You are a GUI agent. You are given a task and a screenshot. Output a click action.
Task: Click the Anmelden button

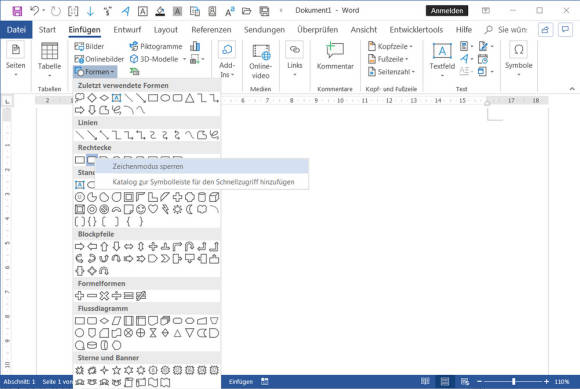[447, 11]
